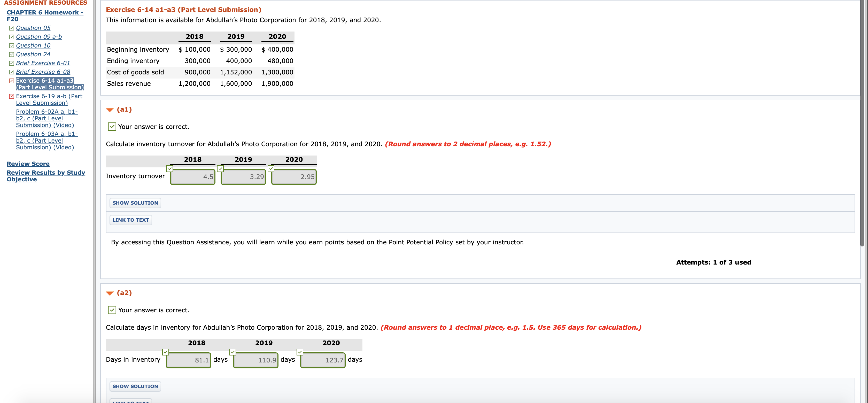Click the green checkmark icon beside Question 05
This screenshot has width=868, height=403.
coord(11,28)
